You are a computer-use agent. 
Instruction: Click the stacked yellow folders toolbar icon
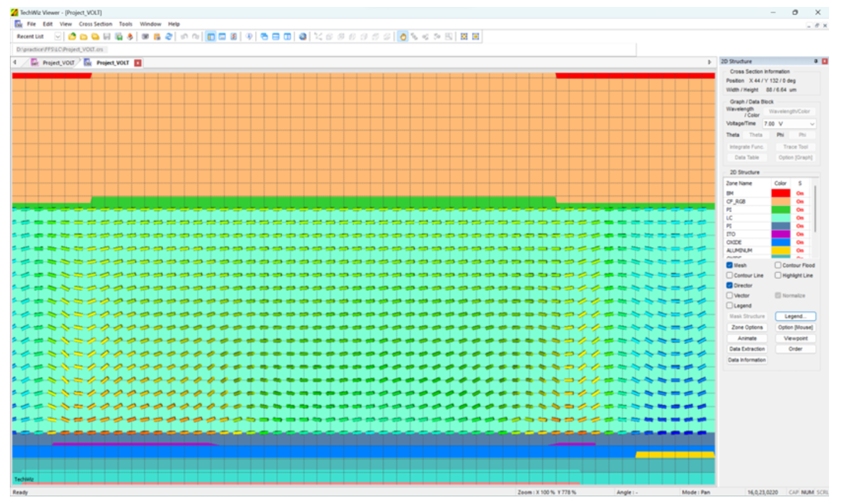[95, 37]
